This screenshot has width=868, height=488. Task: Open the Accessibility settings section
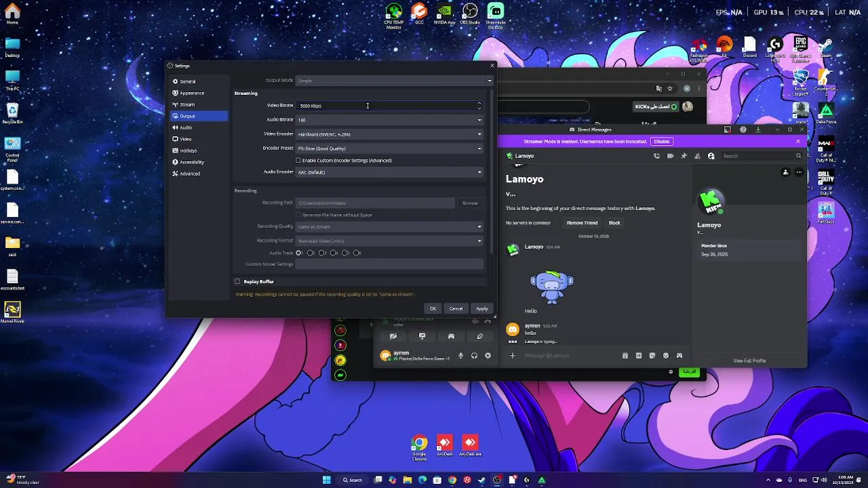pos(199,162)
